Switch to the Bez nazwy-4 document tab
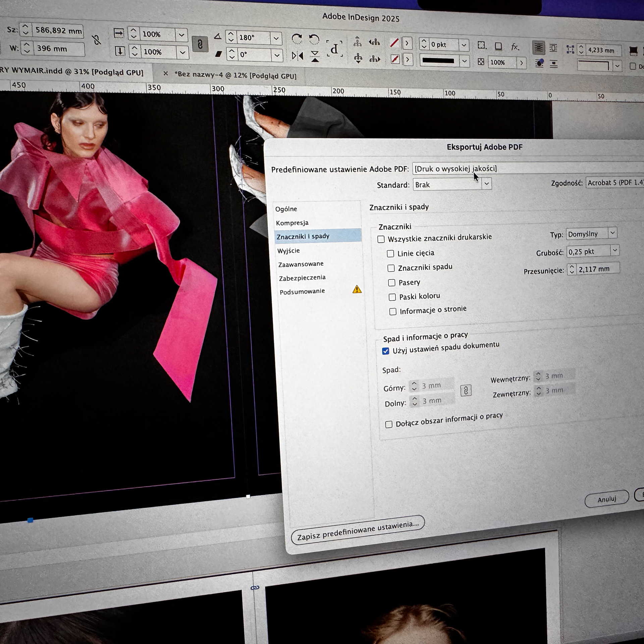Viewport: 644px width, 644px height. [x=235, y=75]
